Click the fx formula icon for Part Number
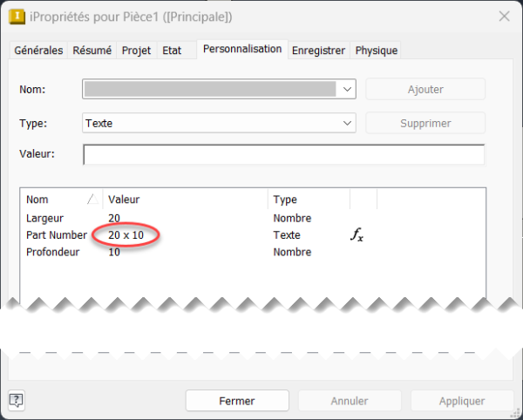Screen dimensions: 523x420 coord(357,235)
